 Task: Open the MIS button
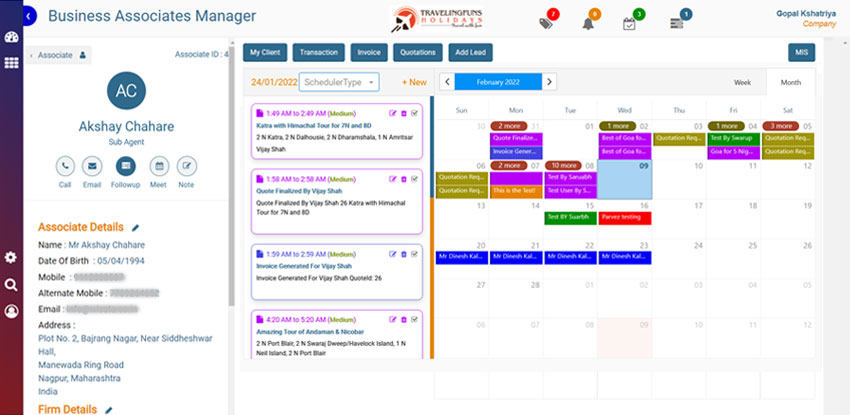tap(801, 52)
